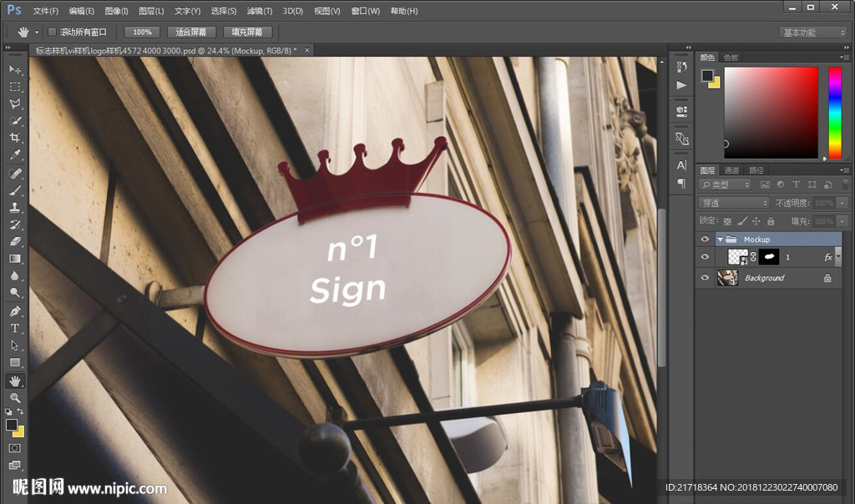This screenshot has height=504, width=855.
Task: Toggle layer filtering on/off switch
Action: (x=845, y=184)
